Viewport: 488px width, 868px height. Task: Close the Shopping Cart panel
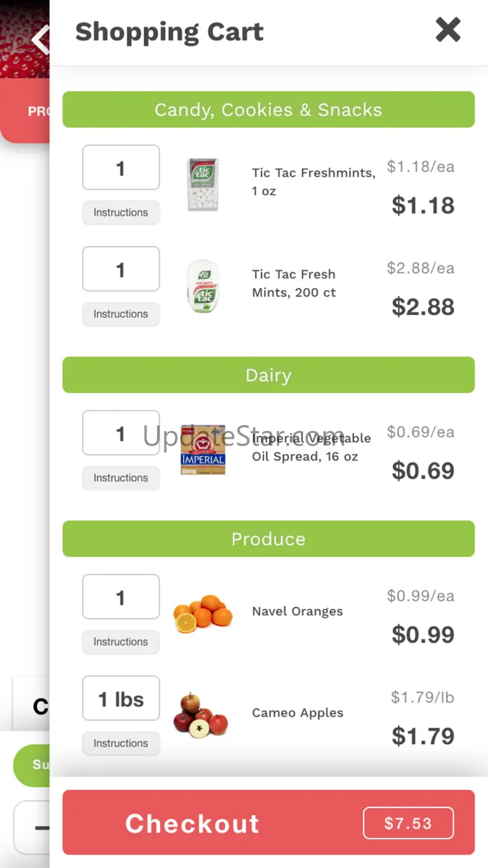[x=448, y=30]
